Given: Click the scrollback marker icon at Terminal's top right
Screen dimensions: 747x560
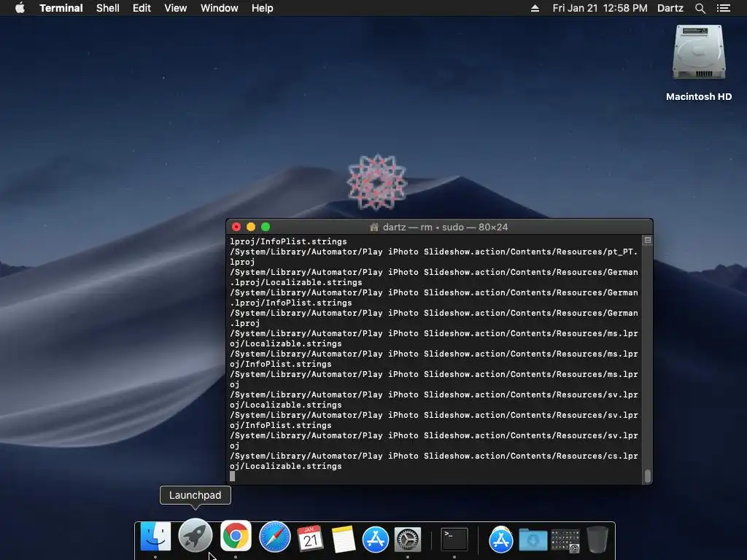Looking at the screenshot, I should coord(648,241).
